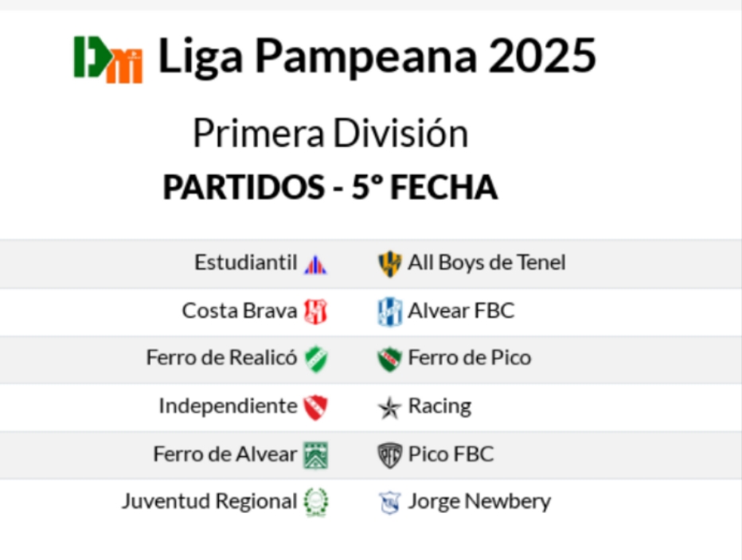
Task: Open the Racing team name
Action: point(439,406)
